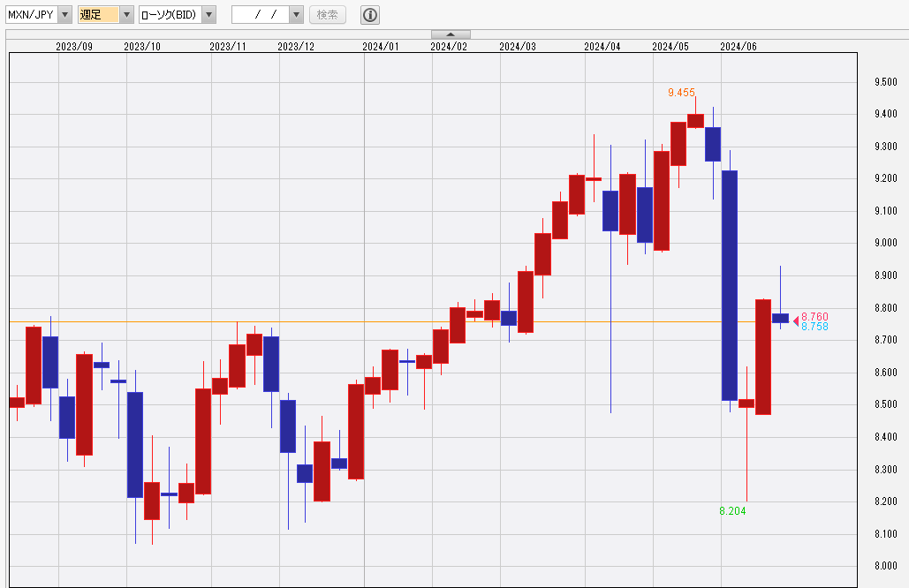Collapse the panel with the up arrow
Image resolution: width=909 pixels, height=588 pixels.
coord(451,34)
